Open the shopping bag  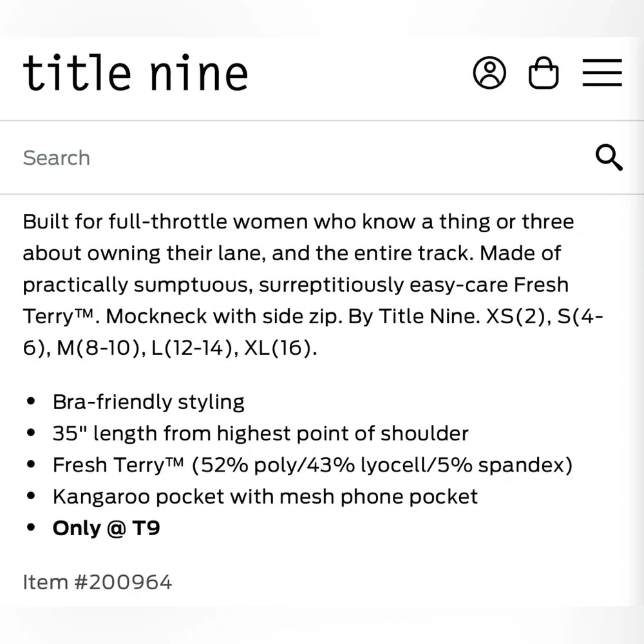coord(543,73)
